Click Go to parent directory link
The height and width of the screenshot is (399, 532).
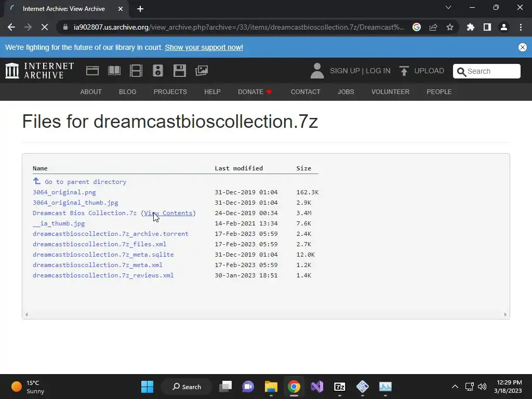coord(86,182)
